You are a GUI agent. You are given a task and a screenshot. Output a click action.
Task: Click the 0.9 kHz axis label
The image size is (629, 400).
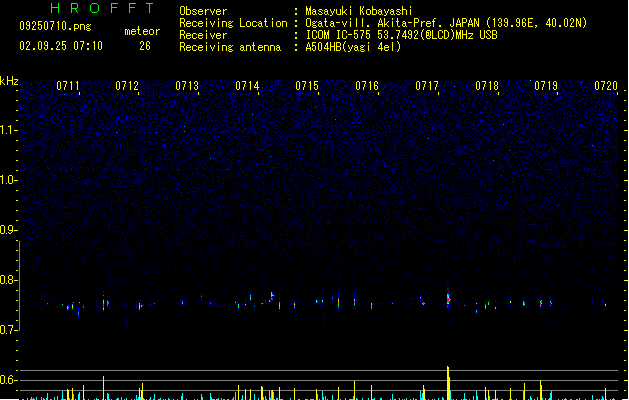8,230
